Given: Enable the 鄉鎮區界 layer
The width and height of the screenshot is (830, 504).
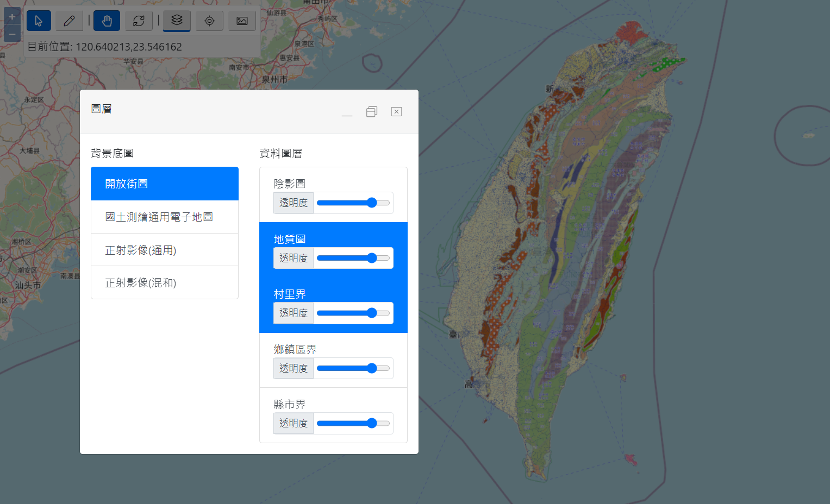Looking at the screenshot, I should tap(295, 349).
